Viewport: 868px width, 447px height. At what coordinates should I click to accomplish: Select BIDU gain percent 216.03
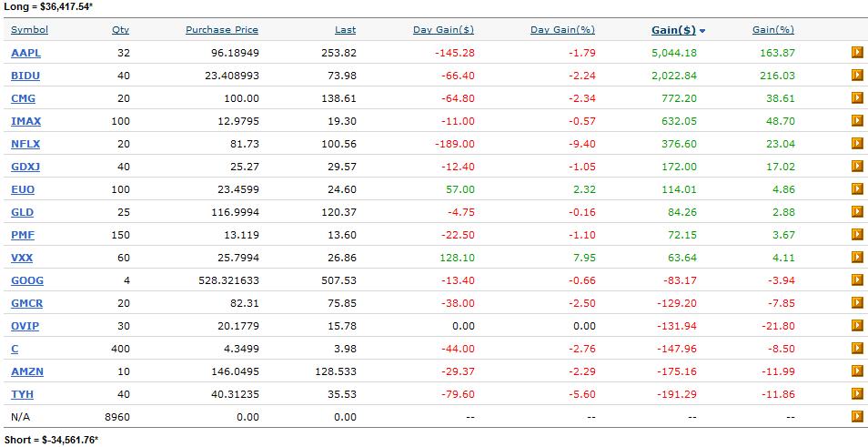777,76
